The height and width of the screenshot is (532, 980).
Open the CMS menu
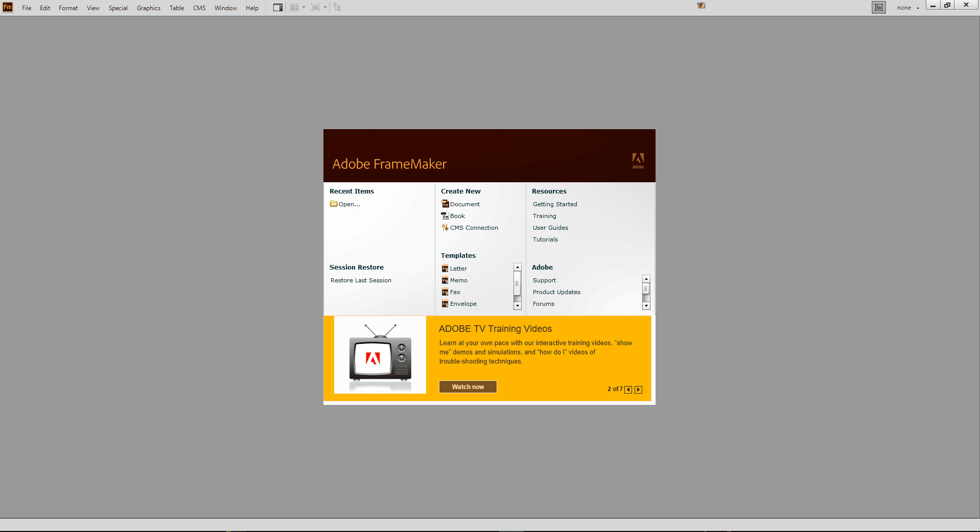click(x=199, y=8)
